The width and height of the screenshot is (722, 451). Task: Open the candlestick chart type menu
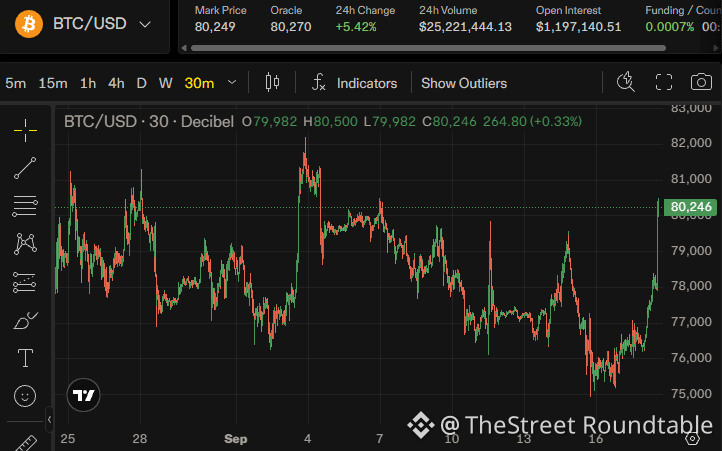click(x=272, y=82)
